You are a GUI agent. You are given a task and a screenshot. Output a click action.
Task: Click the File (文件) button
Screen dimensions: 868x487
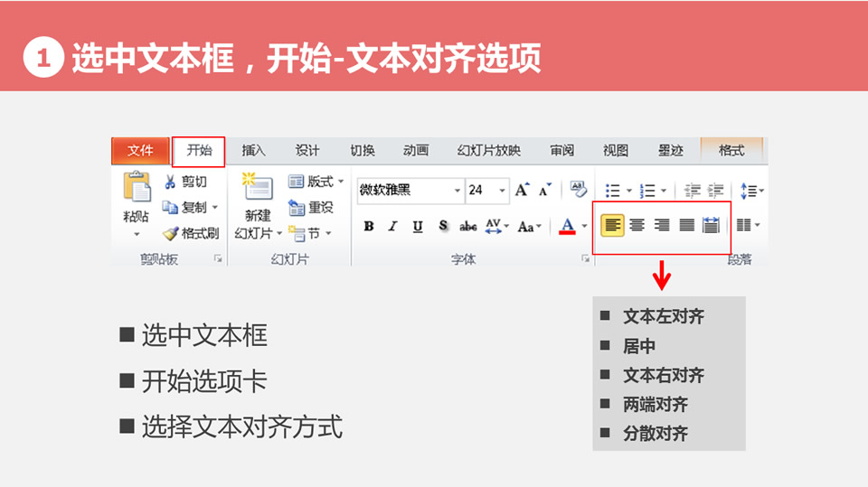140,151
